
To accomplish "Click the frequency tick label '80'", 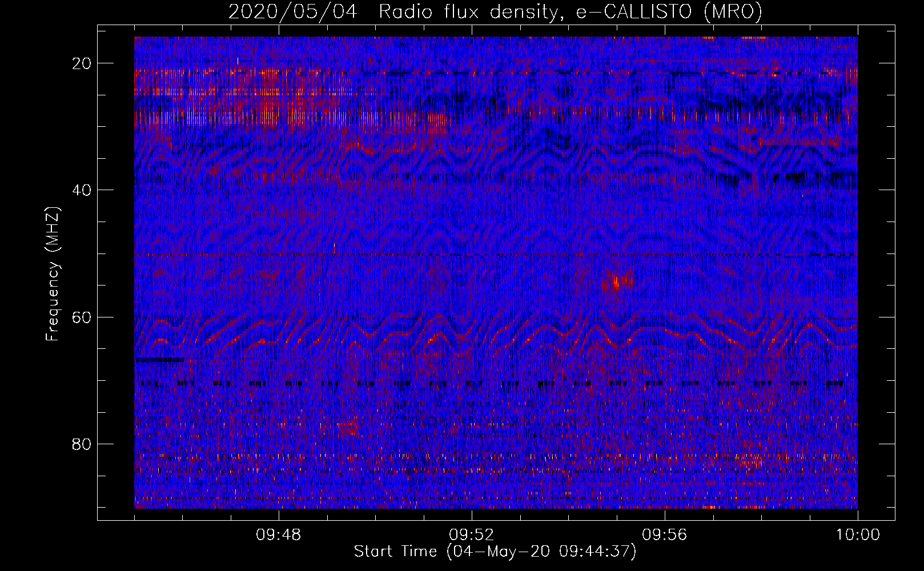I will pyautogui.click(x=82, y=444).
